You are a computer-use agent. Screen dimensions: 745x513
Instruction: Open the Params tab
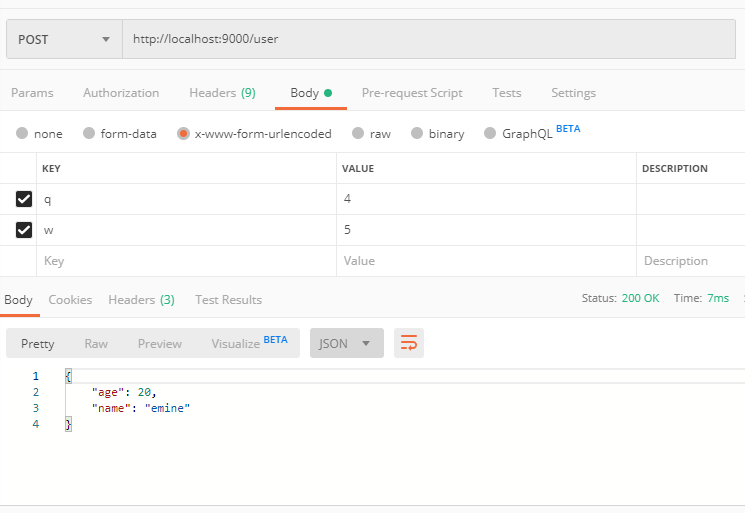tap(32, 93)
